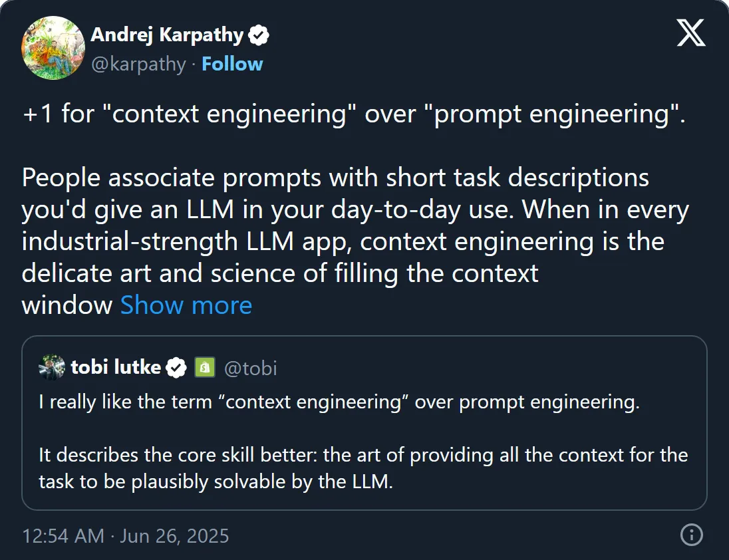Open the X logo
The height and width of the screenshot is (560, 729).
691,33
